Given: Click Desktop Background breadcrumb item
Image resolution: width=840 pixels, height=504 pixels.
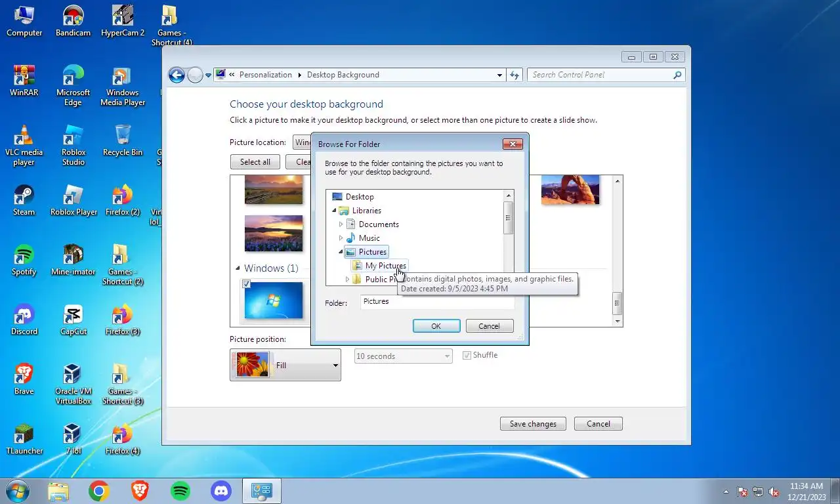Looking at the screenshot, I should click(x=343, y=75).
